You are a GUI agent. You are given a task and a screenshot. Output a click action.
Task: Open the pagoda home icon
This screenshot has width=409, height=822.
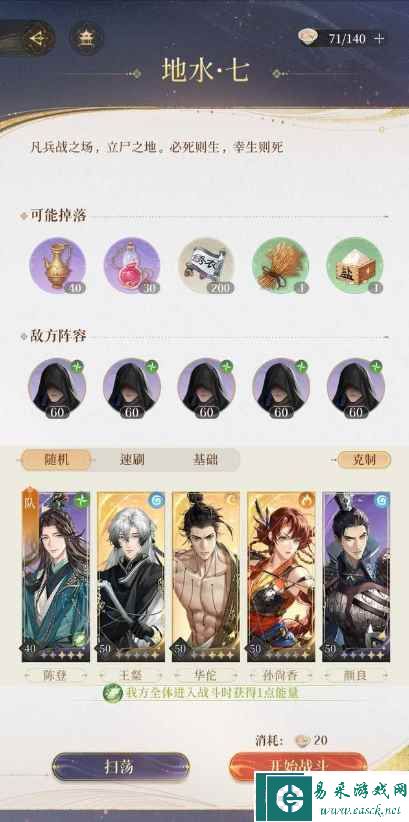pos(86,38)
